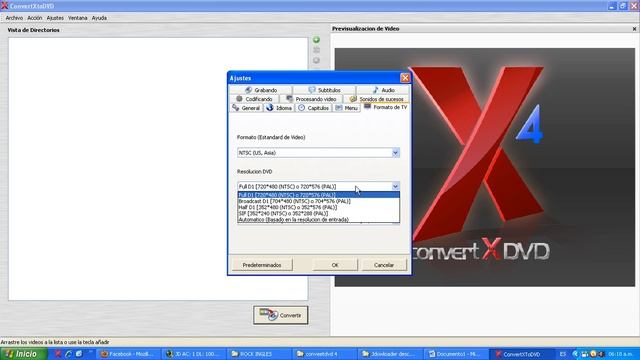
Task: Expand the NTSC video format dropdown arrow
Action: pyautogui.click(x=395, y=153)
